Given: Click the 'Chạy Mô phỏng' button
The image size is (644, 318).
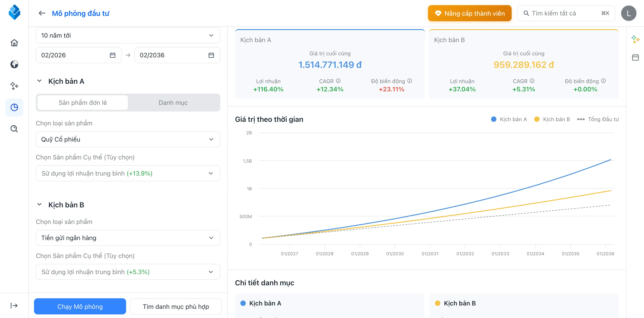Looking at the screenshot, I should click(x=80, y=306).
